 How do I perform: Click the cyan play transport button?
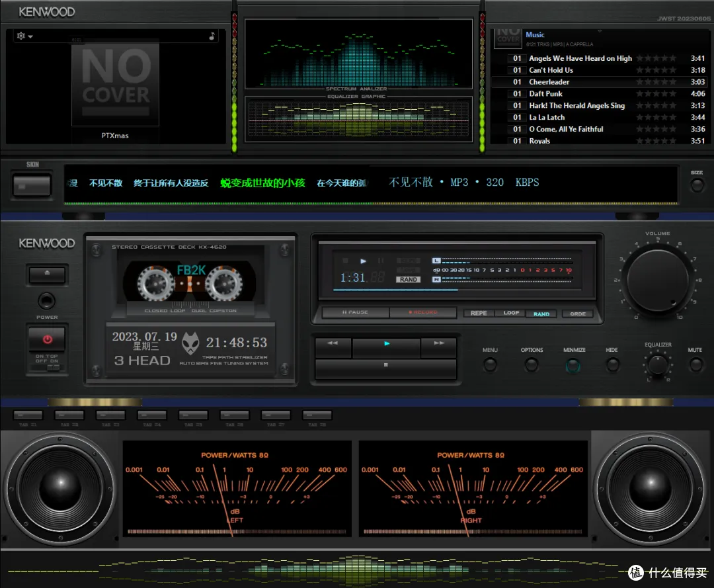click(x=386, y=347)
